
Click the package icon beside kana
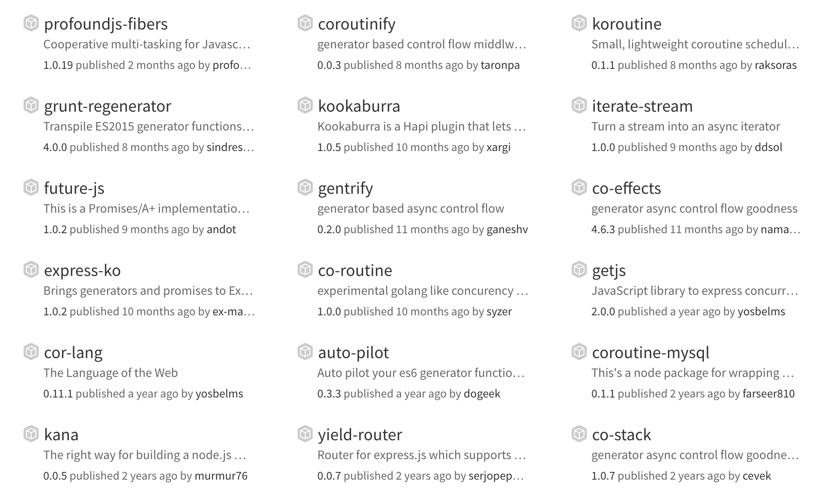pyautogui.click(x=31, y=434)
